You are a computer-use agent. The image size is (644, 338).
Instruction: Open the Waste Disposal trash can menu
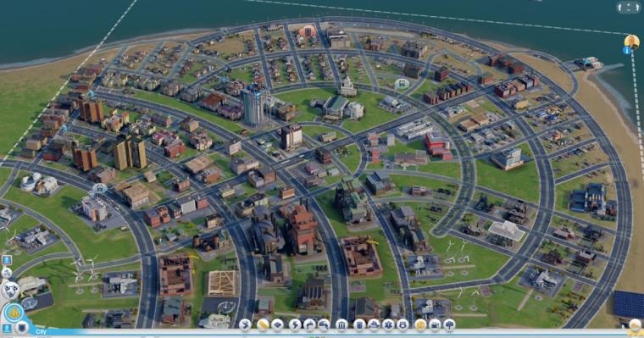(x=359, y=324)
